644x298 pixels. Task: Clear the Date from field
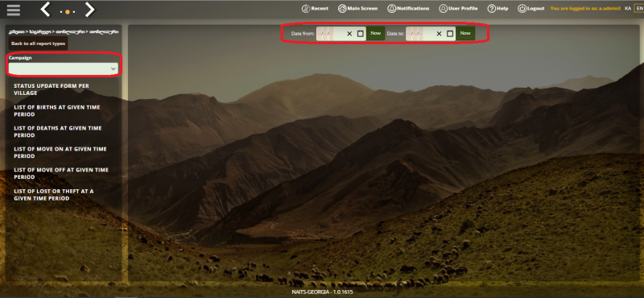point(349,34)
